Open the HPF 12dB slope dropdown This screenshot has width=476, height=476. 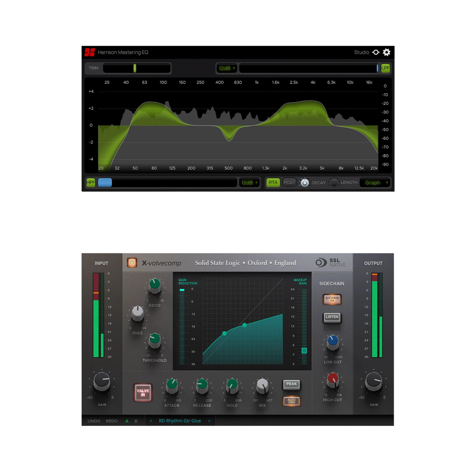[249, 183]
